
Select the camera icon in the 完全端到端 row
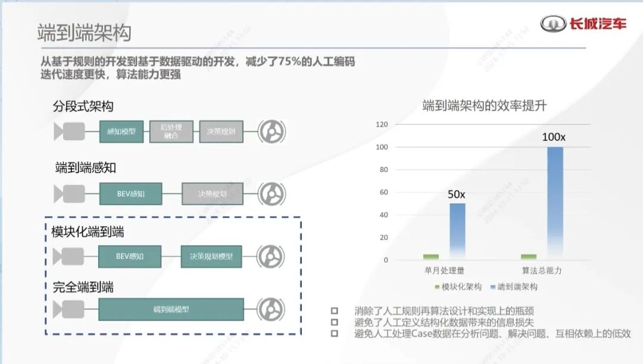(x=69, y=309)
